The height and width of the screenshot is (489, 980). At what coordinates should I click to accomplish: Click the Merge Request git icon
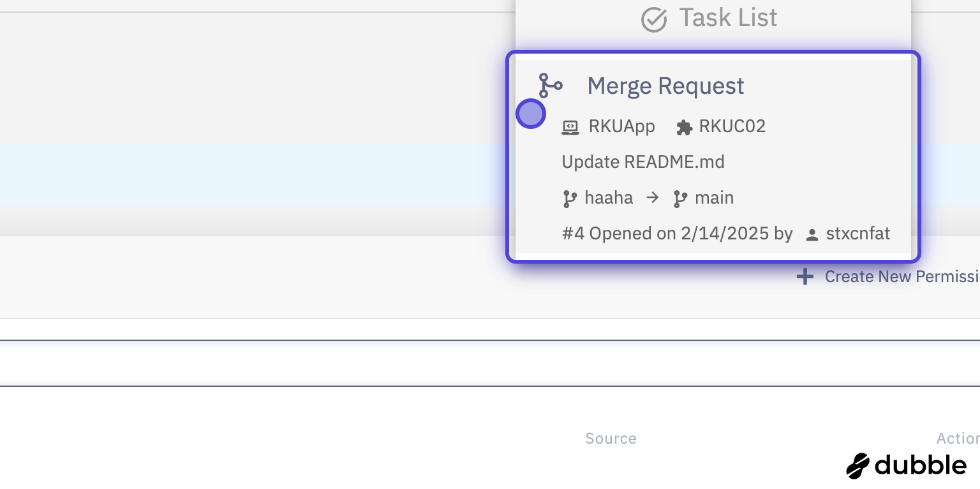[x=550, y=86]
